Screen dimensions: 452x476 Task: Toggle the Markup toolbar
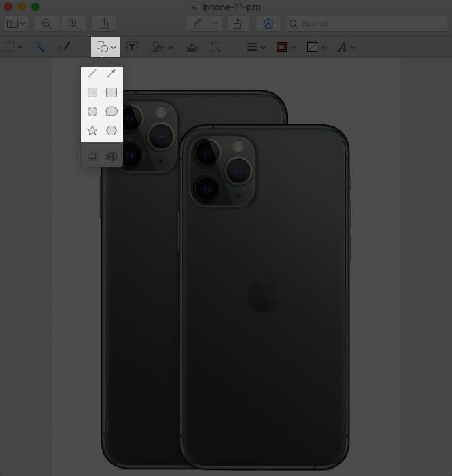pos(268,24)
